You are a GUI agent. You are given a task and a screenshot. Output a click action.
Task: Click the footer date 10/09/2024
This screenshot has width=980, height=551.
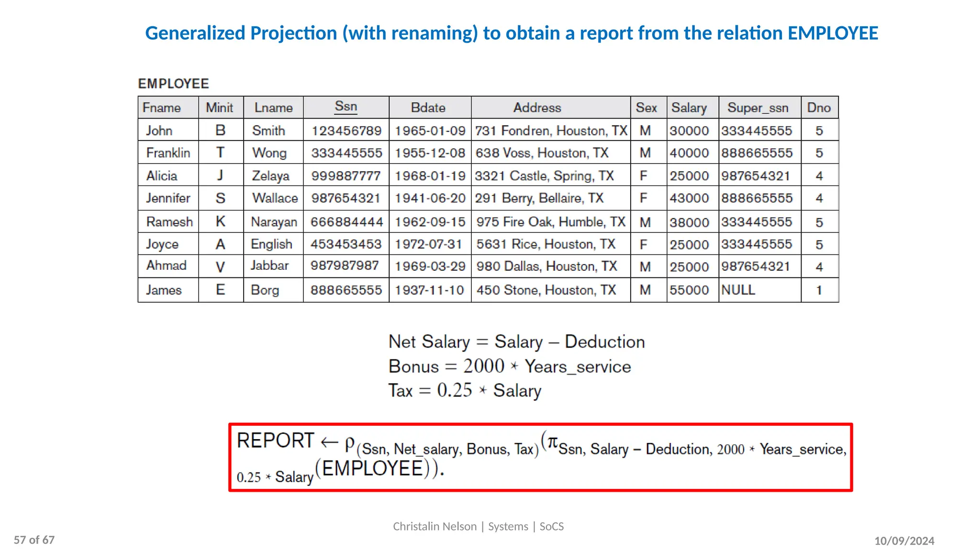[904, 541]
